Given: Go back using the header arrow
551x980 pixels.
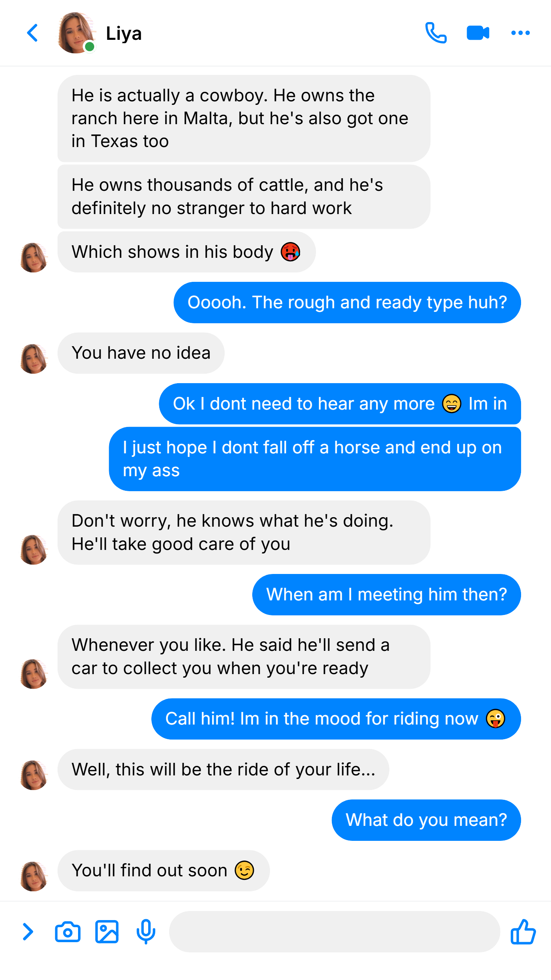Looking at the screenshot, I should [33, 33].
